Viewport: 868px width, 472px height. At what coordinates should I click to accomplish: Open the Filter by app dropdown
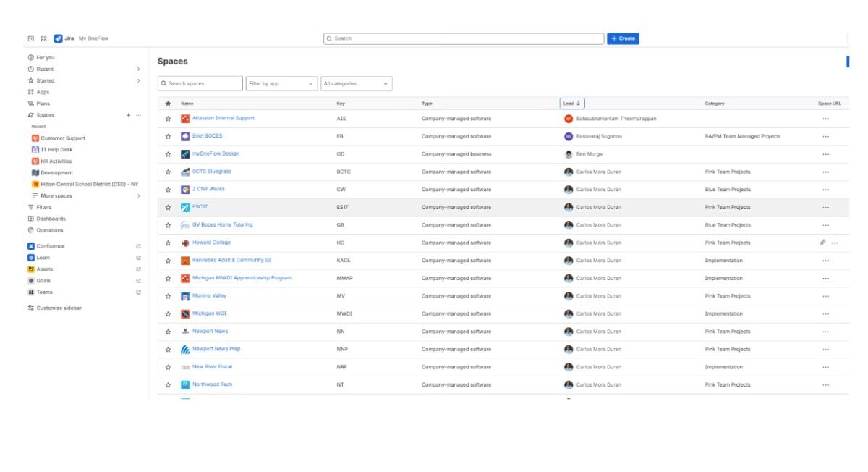coord(281,84)
